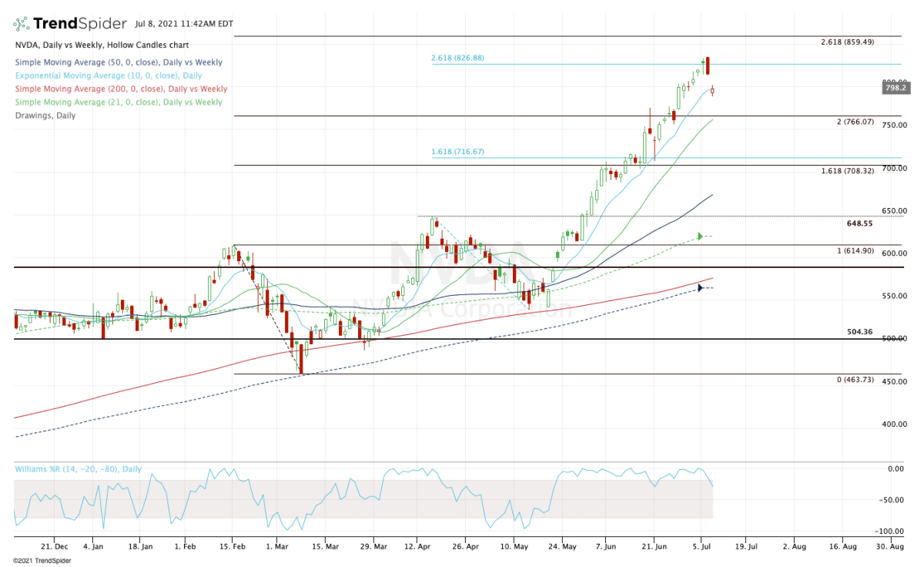Click the Jul 8, 2021 timestamp in the header

coord(184,24)
